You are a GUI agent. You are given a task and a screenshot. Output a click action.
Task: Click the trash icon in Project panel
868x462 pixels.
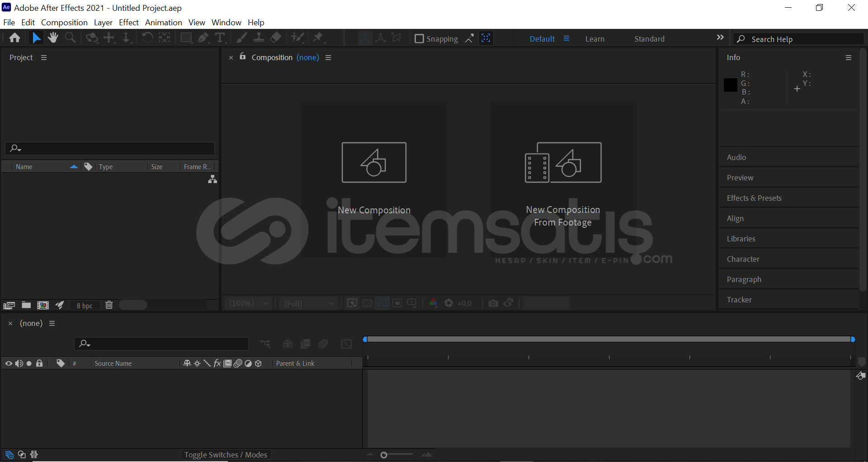(109, 305)
